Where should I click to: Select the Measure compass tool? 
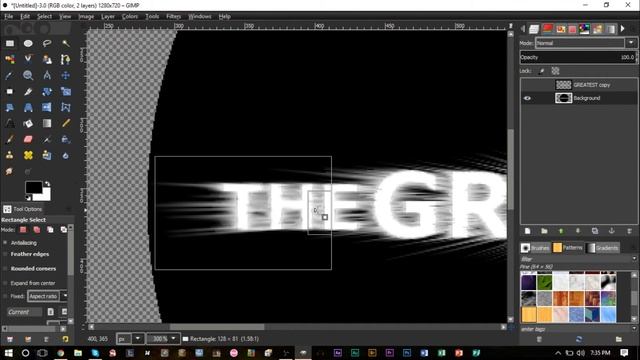tap(47, 76)
